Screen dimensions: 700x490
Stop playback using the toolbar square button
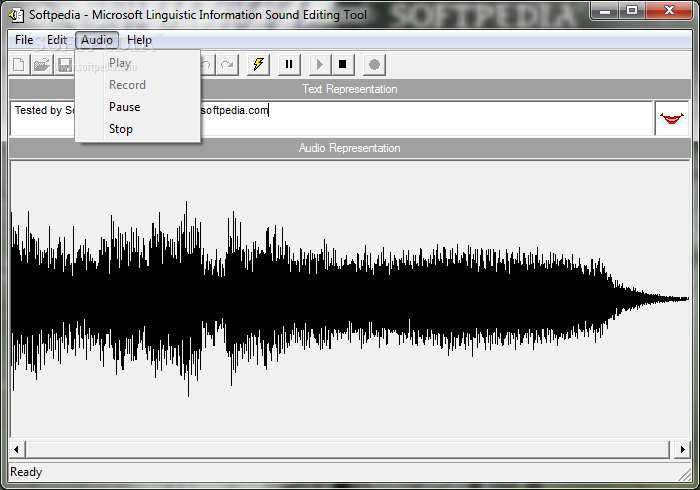(x=343, y=65)
